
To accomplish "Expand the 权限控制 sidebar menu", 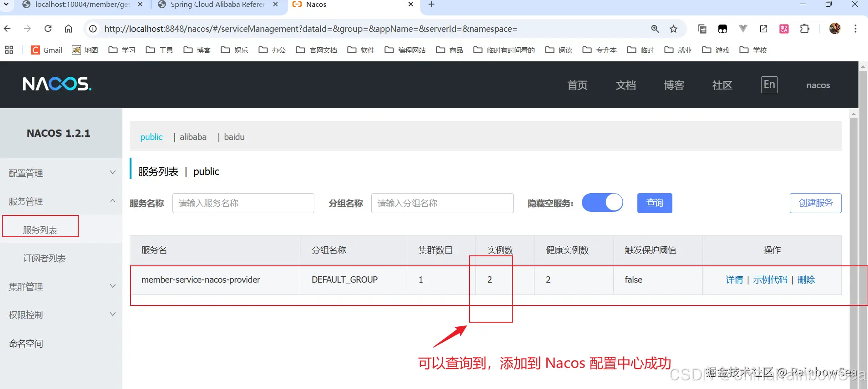I will (x=61, y=314).
